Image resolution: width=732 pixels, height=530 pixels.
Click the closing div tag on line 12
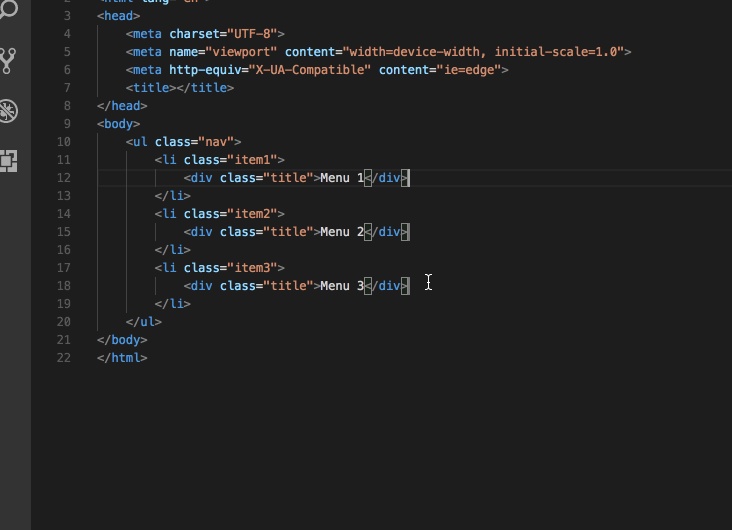pyautogui.click(x=386, y=178)
